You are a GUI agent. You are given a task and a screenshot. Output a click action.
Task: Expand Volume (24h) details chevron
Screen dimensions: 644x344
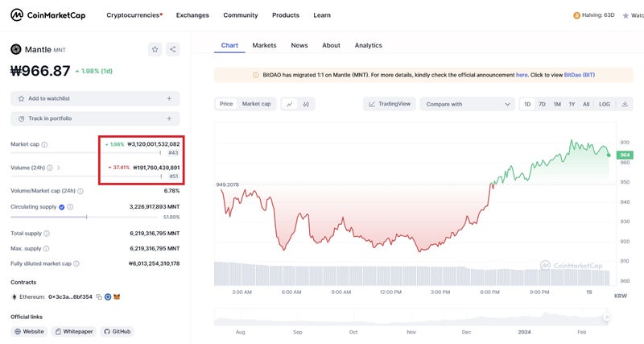(x=59, y=168)
